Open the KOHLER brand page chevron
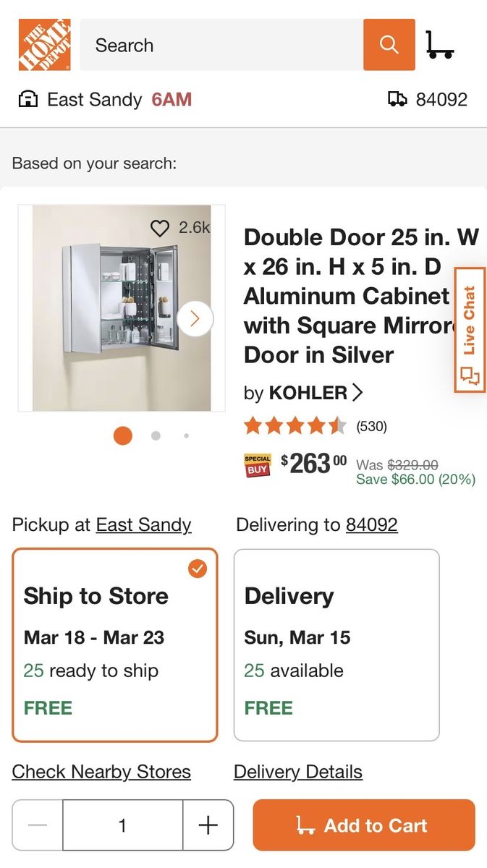 point(357,393)
